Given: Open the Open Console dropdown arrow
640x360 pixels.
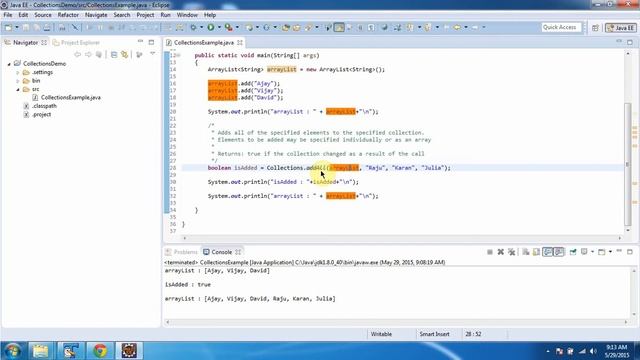Looking at the screenshot, I should click(610, 252).
